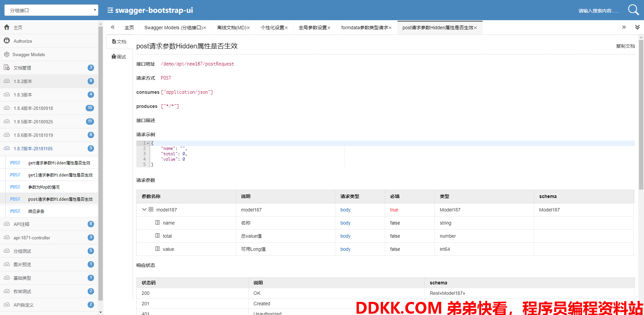
Task: Click the name parameter row icon
Action: (157, 223)
